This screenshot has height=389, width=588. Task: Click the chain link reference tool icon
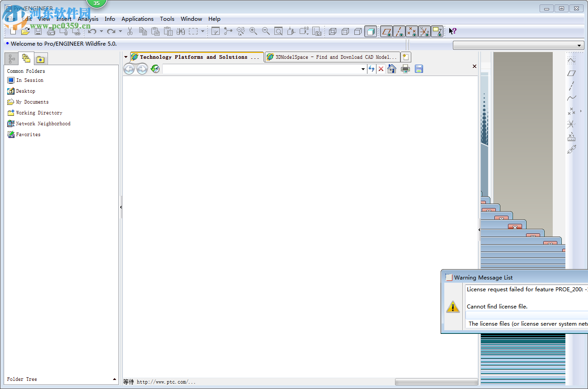(x=571, y=149)
